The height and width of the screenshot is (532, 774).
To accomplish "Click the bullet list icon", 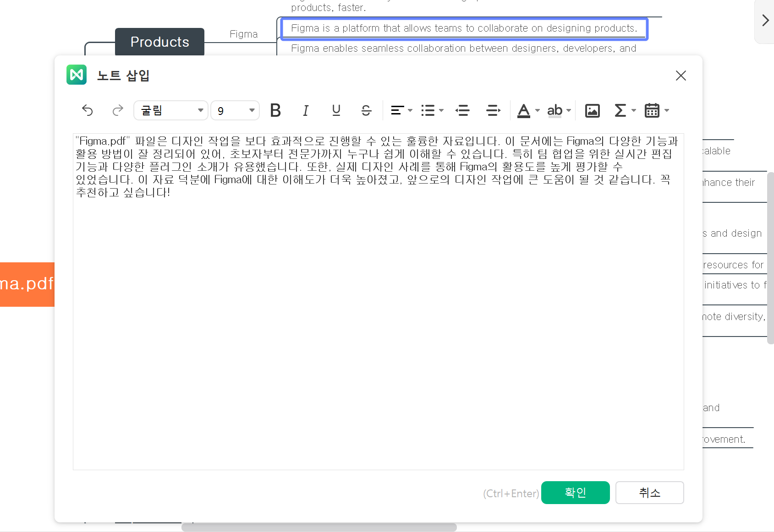I will [428, 110].
